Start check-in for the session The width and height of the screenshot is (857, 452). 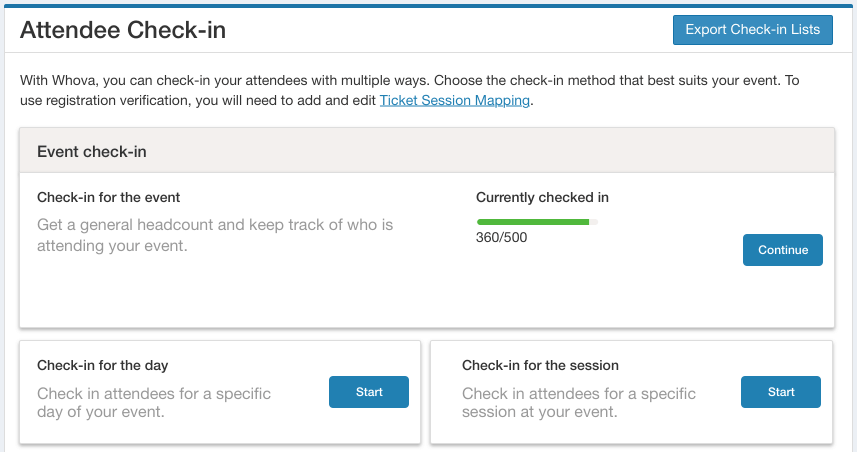781,392
